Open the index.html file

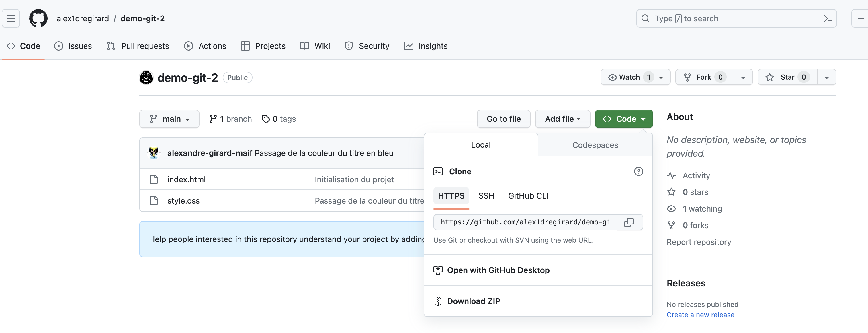[186, 179]
